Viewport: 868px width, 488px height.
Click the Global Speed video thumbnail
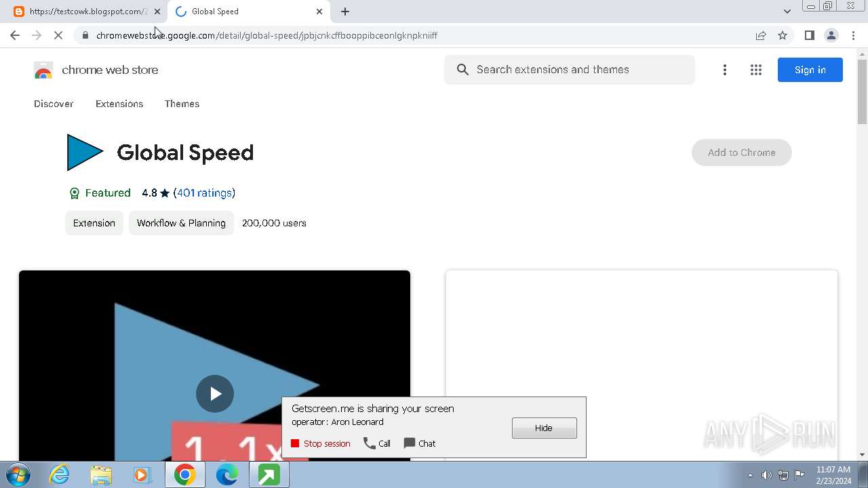214,366
